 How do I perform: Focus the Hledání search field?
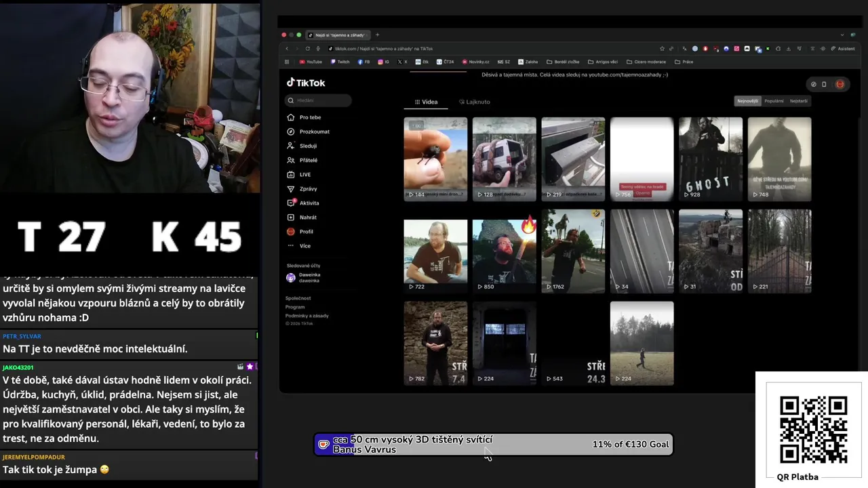pos(318,100)
